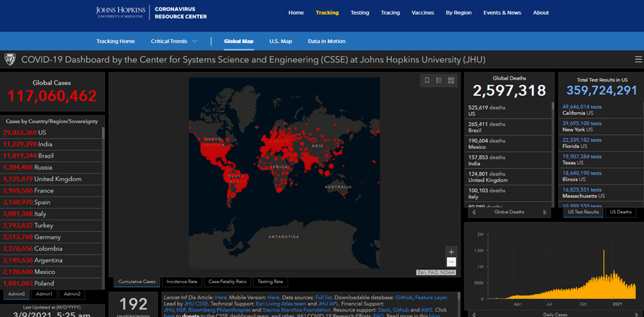The width and height of the screenshot is (644, 317).
Task: Switch to US Test Results tab
Action: coord(583,212)
